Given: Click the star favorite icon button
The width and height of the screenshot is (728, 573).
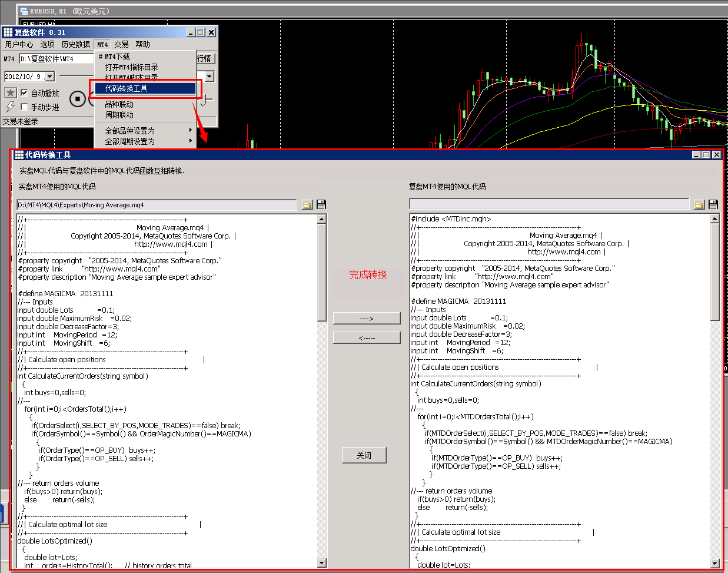Looking at the screenshot, I should coord(11,93).
